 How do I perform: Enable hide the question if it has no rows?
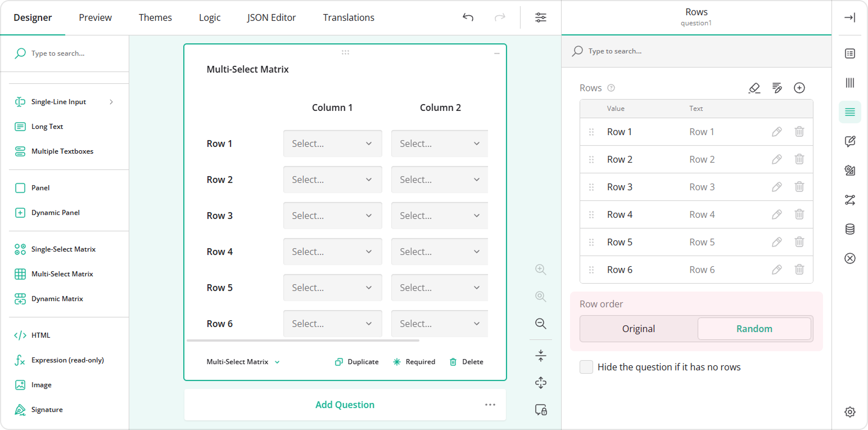pyautogui.click(x=586, y=366)
